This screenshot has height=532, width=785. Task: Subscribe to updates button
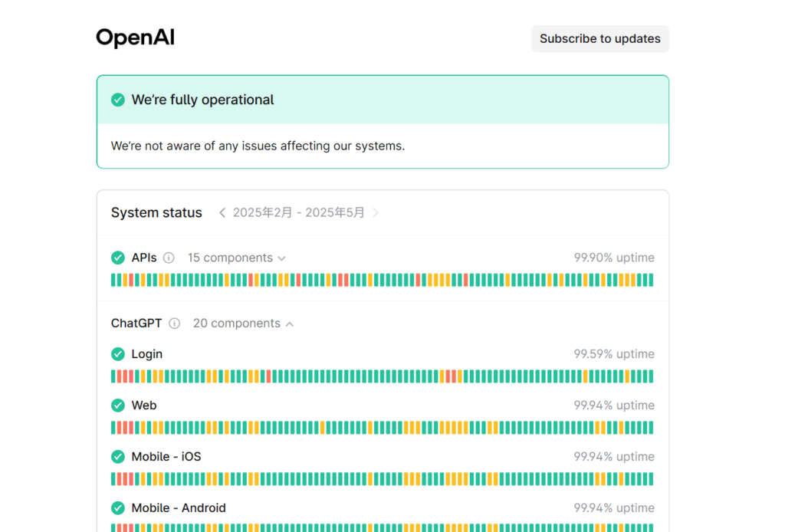(x=599, y=38)
